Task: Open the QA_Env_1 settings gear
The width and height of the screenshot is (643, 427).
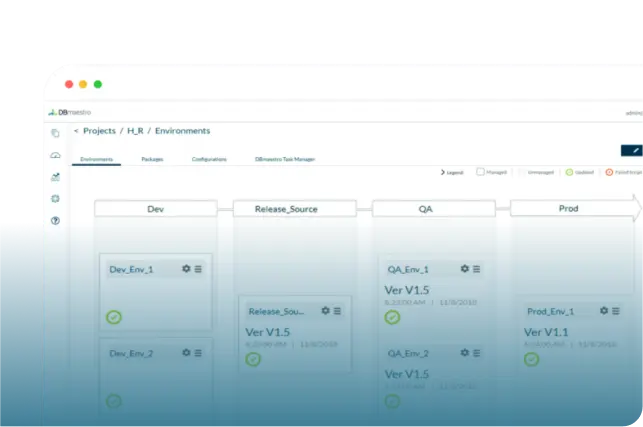Action: (x=465, y=269)
